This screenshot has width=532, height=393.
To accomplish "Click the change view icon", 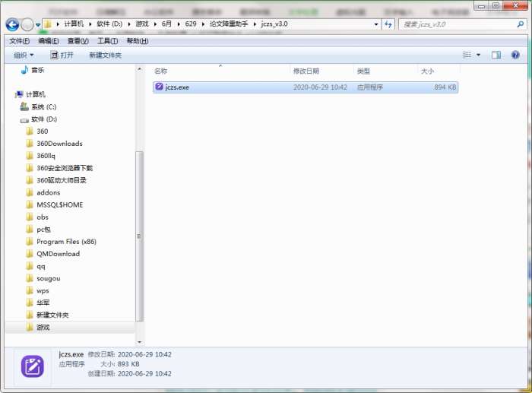I will pos(467,55).
